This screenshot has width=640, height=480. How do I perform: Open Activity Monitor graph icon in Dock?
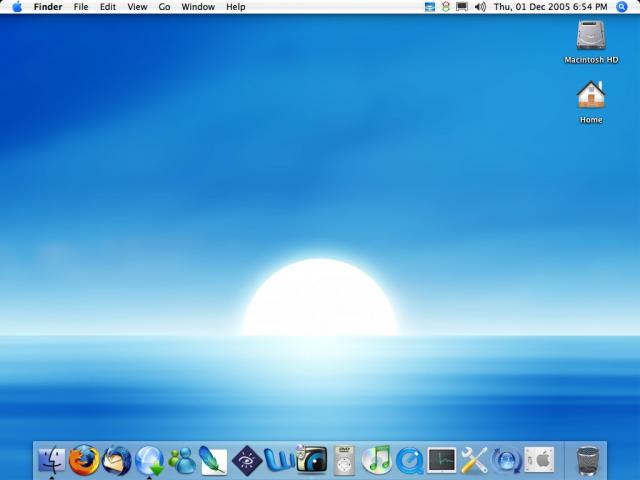coord(442,460)
